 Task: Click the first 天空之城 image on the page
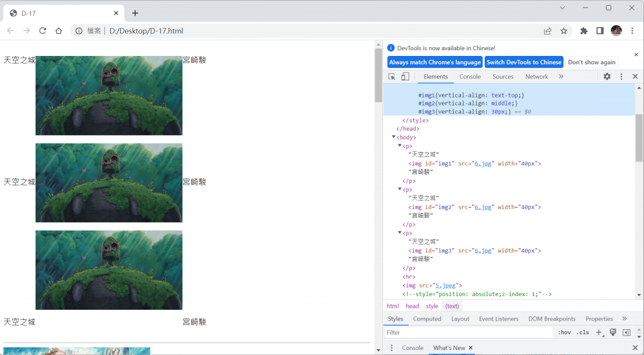click(109, 96)
